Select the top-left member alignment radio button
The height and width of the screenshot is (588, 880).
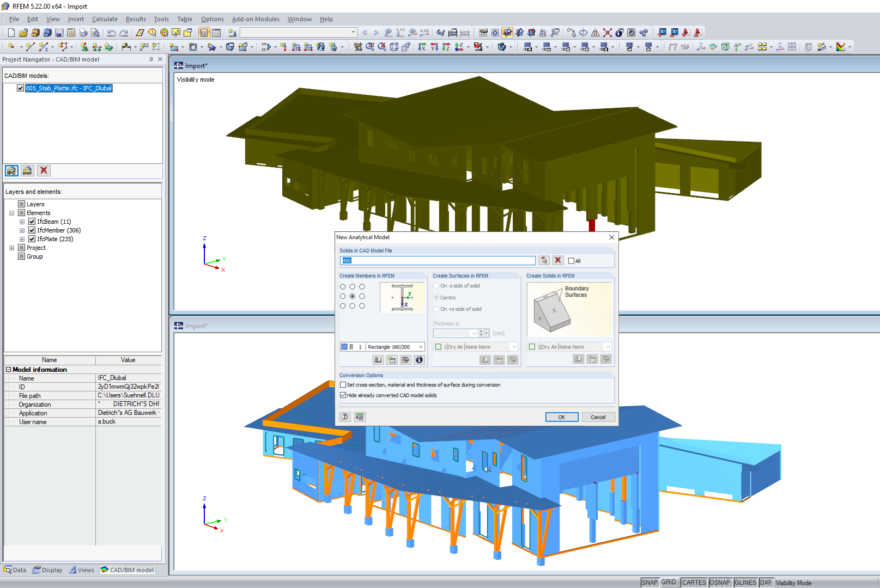pyautogui.click(x=343, y=286)
